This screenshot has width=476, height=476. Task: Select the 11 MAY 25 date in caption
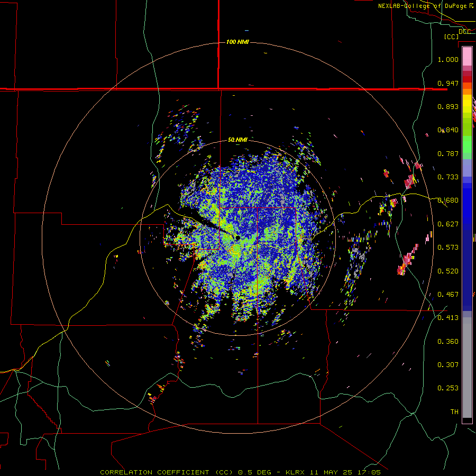[x=331, y=472]
